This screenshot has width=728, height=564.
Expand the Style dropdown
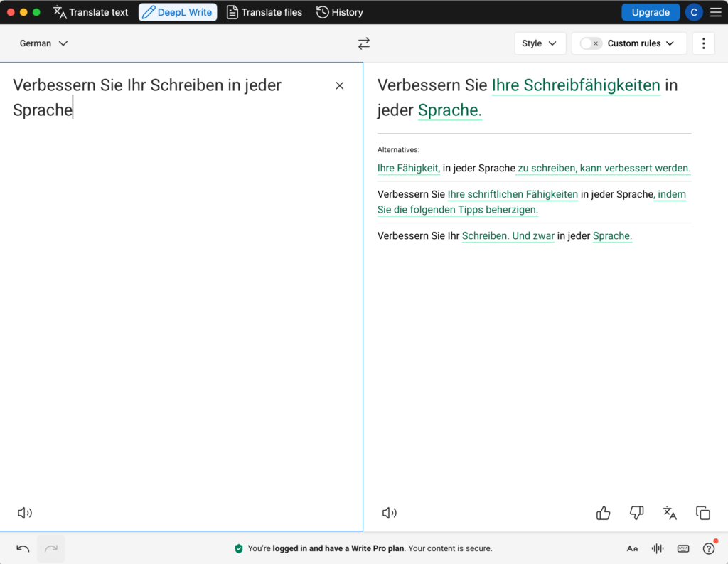coord(540,43)
